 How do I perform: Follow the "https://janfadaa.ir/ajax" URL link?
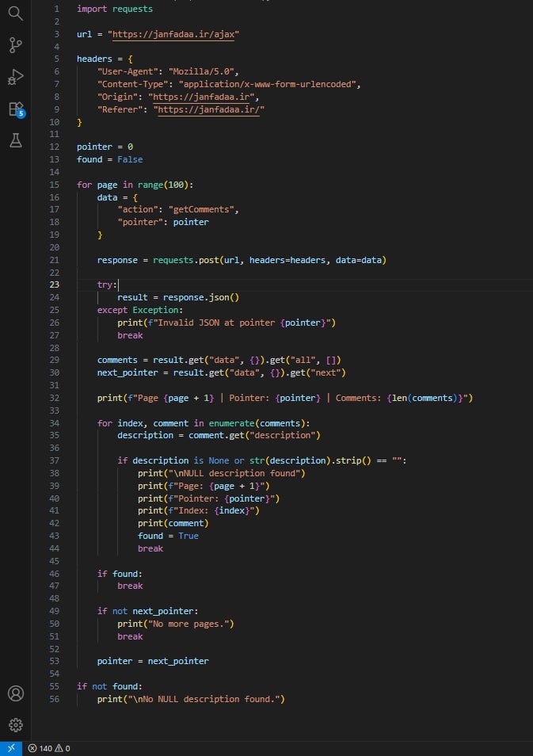[x=173, y=34]
